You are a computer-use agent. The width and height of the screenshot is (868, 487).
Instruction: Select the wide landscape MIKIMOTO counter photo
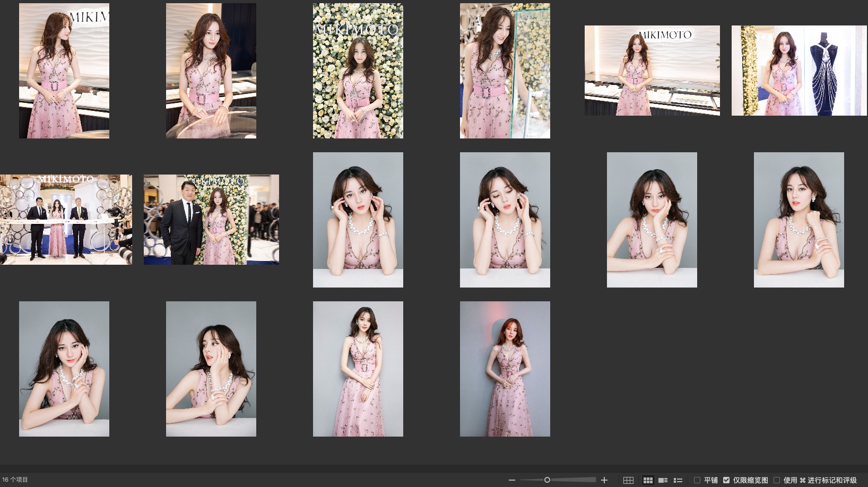[652, 71]
